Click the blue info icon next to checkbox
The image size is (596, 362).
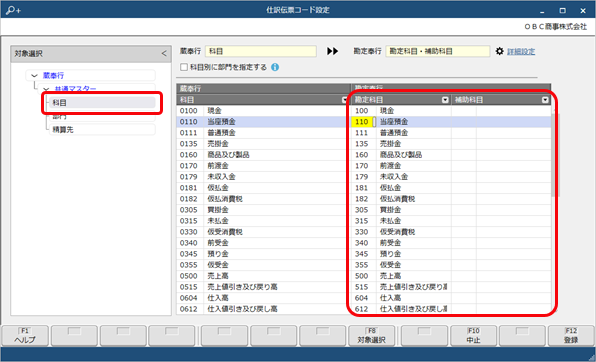click(275, 67)
